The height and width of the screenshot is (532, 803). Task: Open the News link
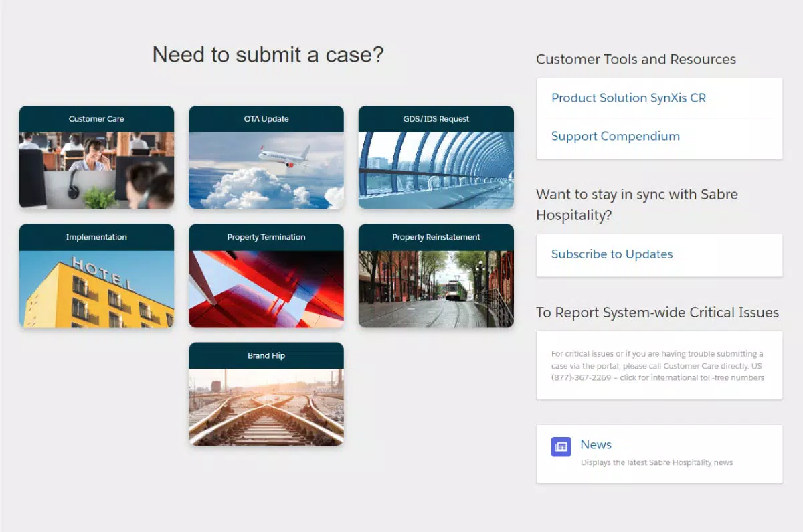click(x=596, y=444)
